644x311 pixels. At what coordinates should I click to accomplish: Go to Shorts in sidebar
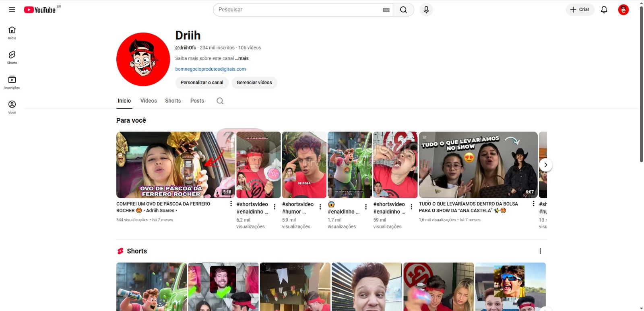[12, 57]
